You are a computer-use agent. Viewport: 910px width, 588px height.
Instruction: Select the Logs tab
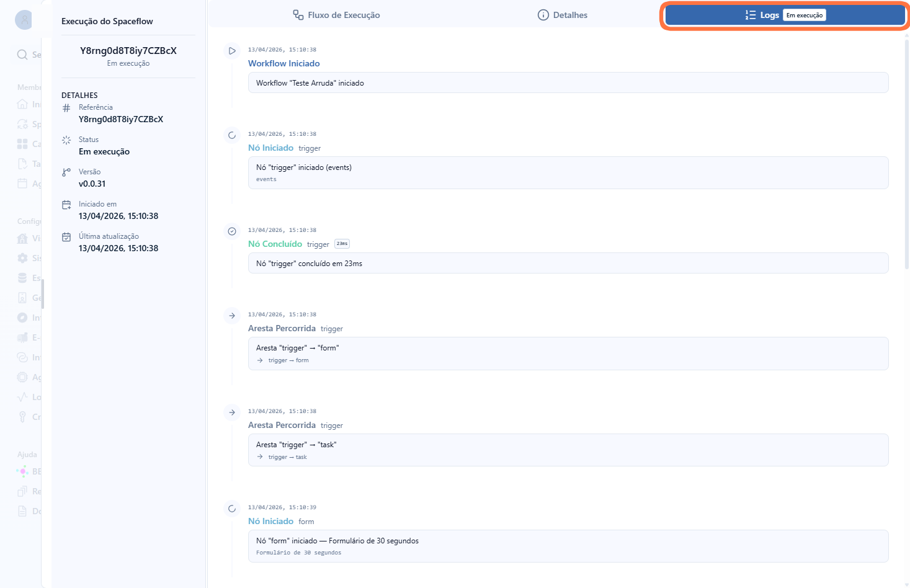coord(785,15)
